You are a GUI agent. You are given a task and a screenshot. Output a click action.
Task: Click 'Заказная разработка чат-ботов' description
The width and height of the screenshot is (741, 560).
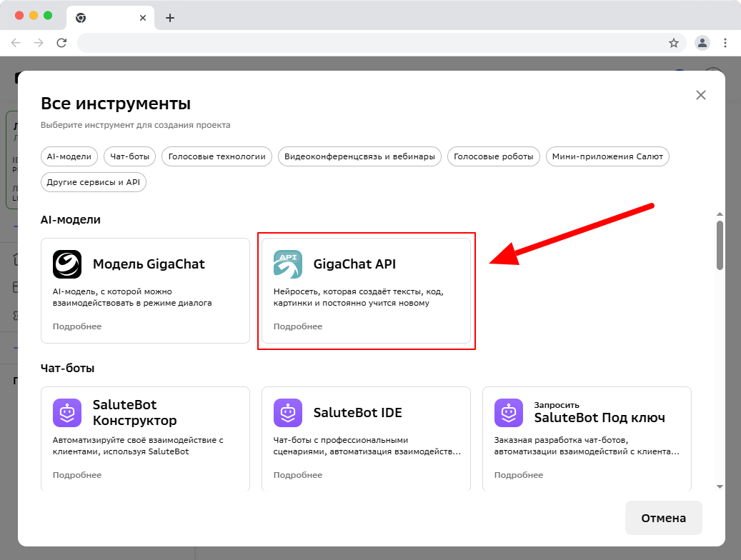click(587, 446)
